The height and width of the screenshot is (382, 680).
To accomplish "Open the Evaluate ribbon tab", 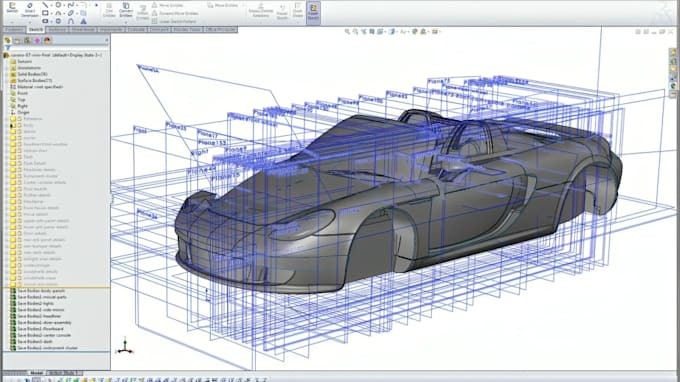I will (136, 29).
